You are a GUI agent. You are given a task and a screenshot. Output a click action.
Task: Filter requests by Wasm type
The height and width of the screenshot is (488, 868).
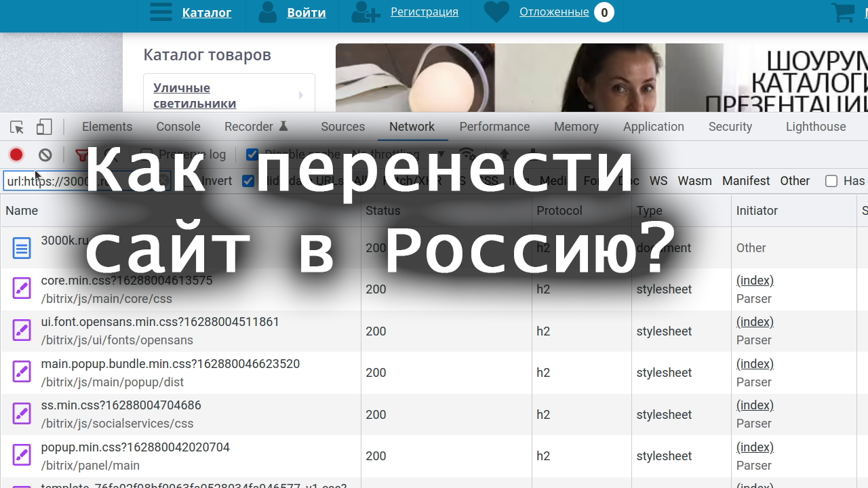(x=695, y=181)
